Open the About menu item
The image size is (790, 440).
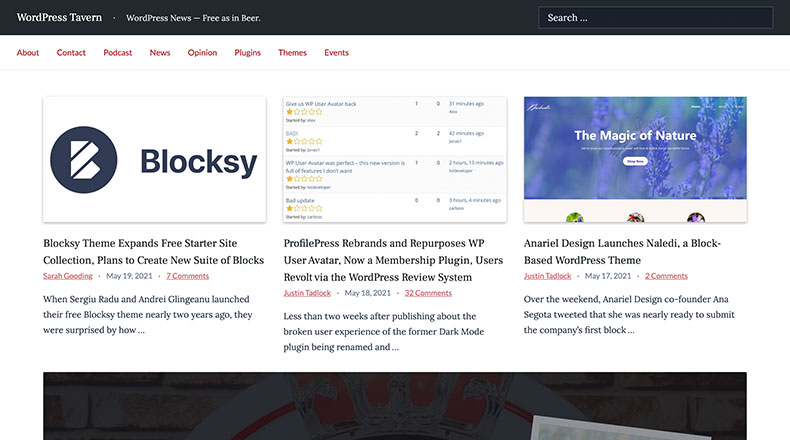pos(28,52)
